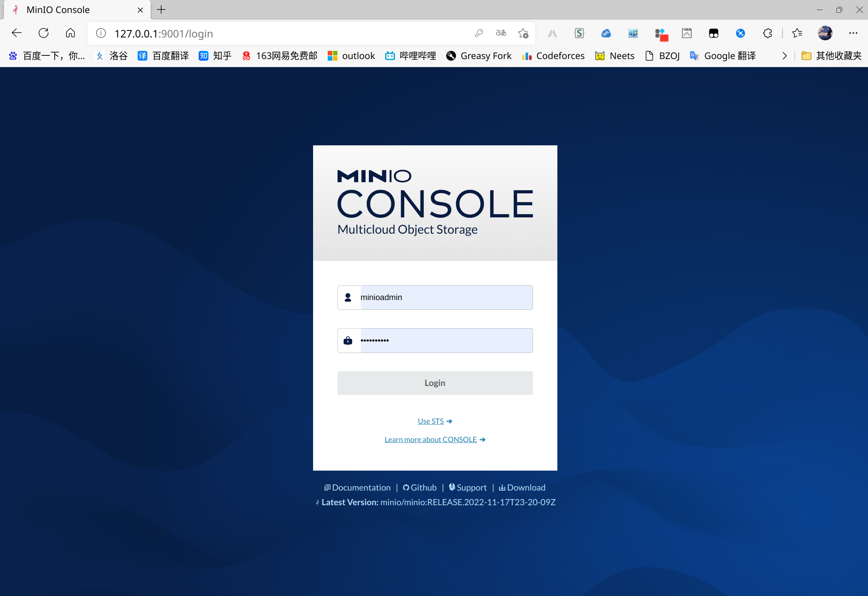Open the Github footer link

[x=420, y=488]
